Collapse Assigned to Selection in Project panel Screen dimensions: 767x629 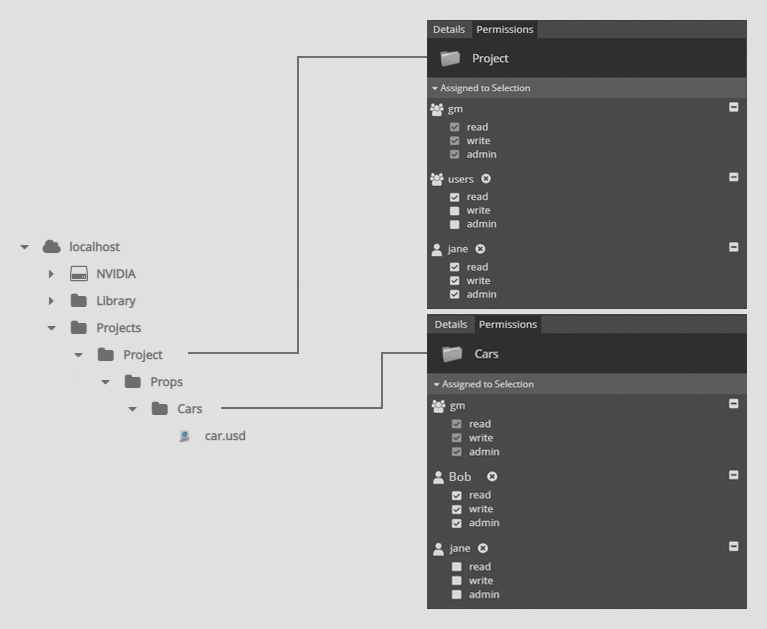tap(434, 89)
